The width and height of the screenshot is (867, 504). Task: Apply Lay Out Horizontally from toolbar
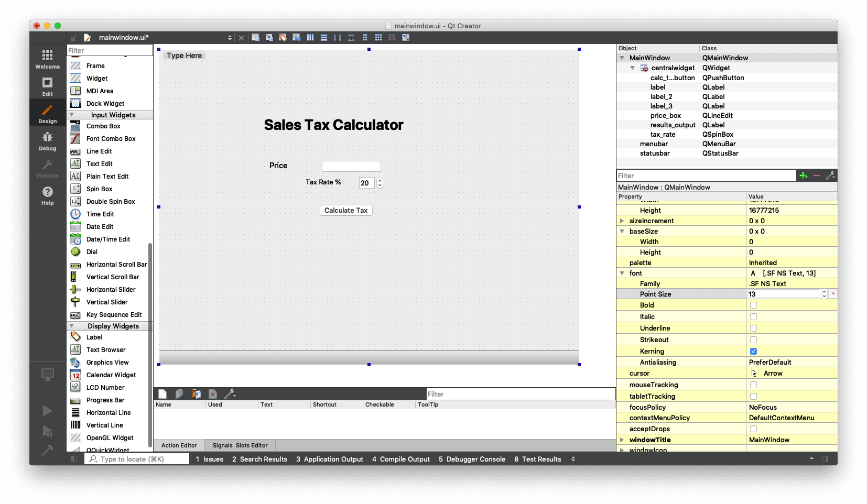[x=310, y=37]
